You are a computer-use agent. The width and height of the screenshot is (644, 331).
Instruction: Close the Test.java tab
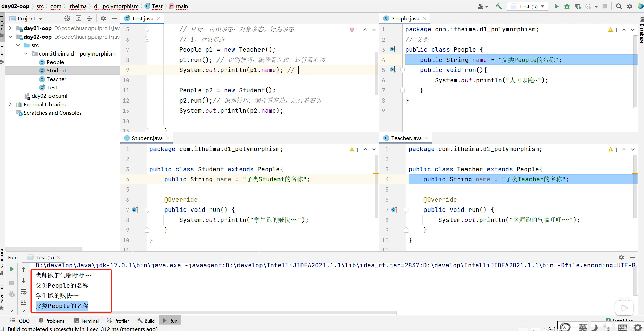(159, 18)
